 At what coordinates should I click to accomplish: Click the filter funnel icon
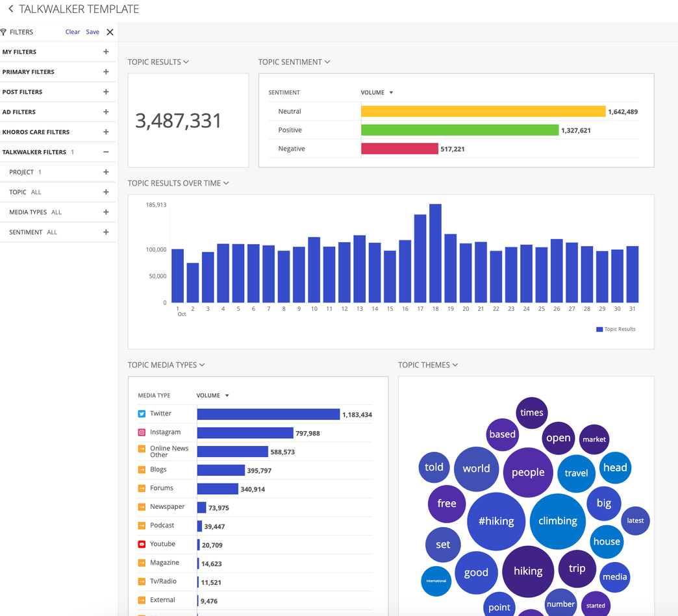coord(3,32)
